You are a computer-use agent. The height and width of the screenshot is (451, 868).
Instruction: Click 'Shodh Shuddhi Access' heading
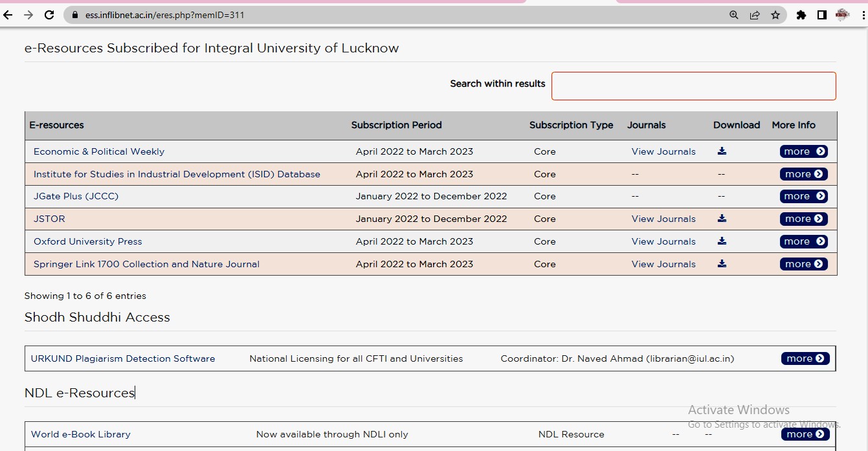pyautogui.click(x=97, y=317)
